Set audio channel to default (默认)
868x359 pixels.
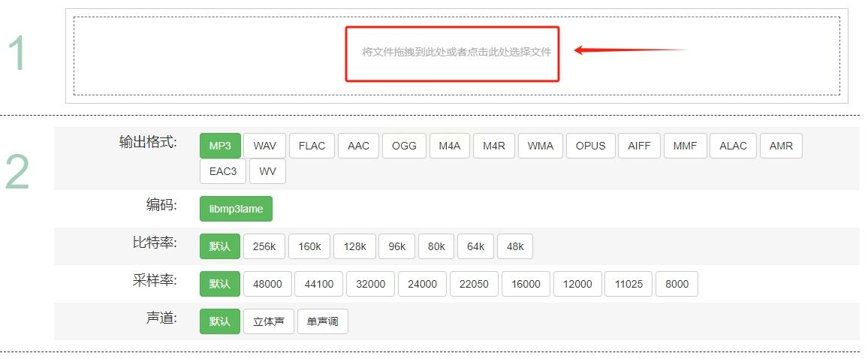point(220,321)
